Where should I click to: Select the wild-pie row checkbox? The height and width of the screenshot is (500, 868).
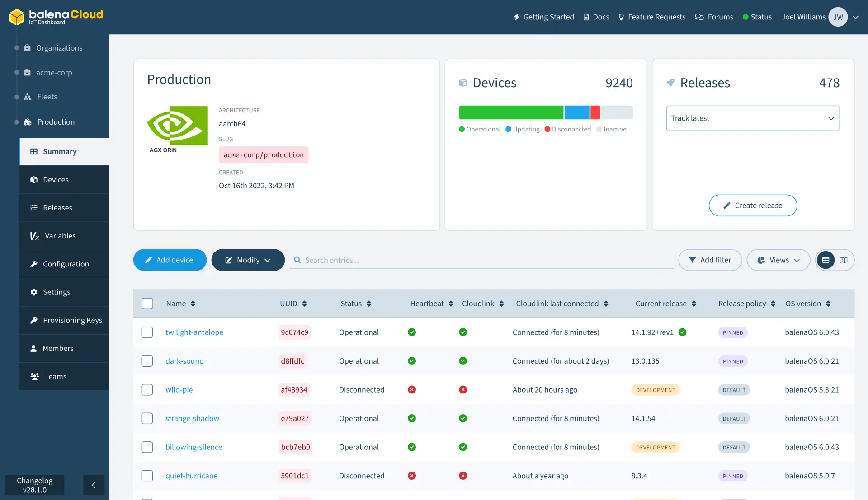click(147, 390)
